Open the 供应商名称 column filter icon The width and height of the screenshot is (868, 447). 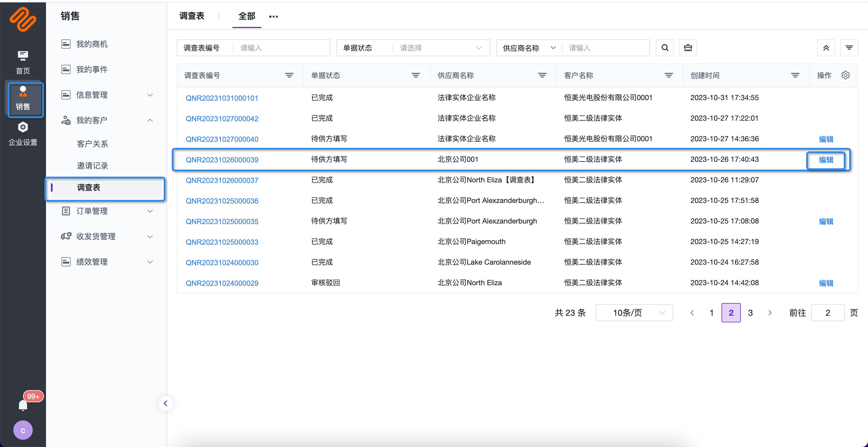click(x=542, y=75)
